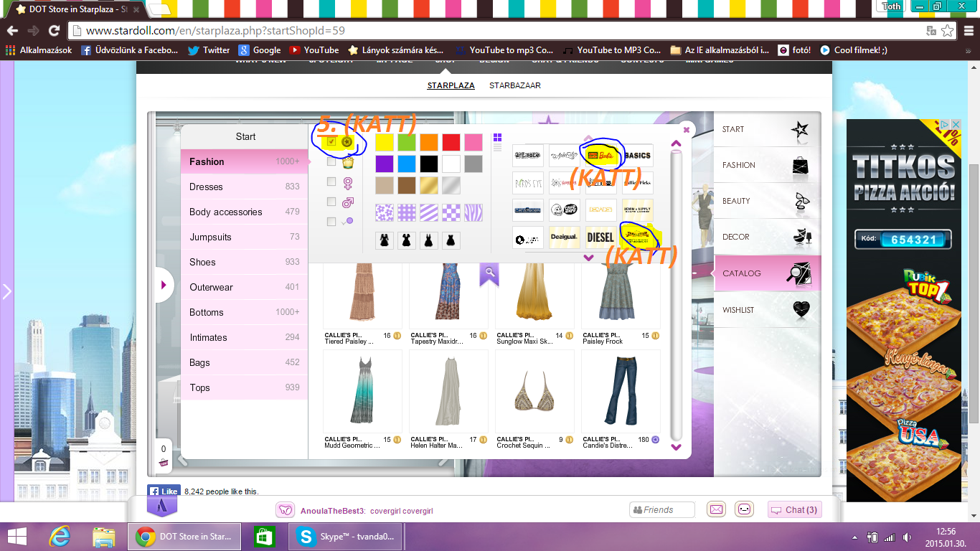Open the DECOR section in the sidebar
The height and width of the screenshot is (551, 980).
point(767,237)
